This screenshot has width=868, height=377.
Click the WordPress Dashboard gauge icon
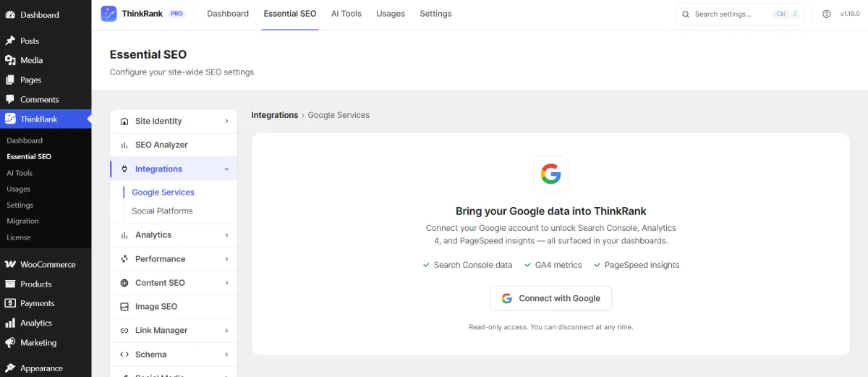pyautogui.click(x=10, y=14)
